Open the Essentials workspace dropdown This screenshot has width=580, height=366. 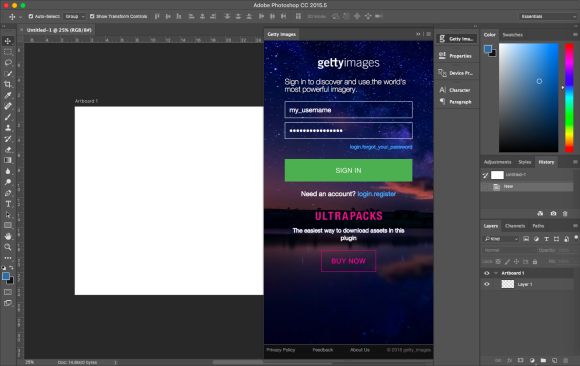pyautogui.click(x=547, y=16)
